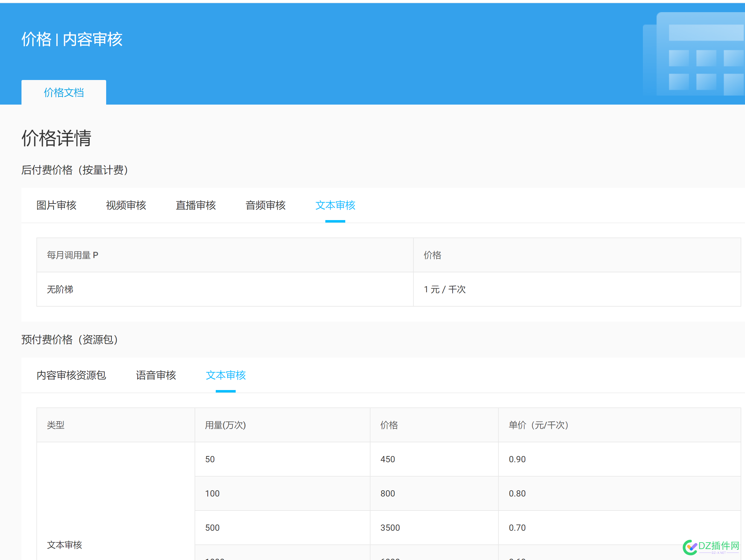This screenshot has width=745, height=560.
Task: Click the 文本审核 row label in table
Action: pos(64,545)
